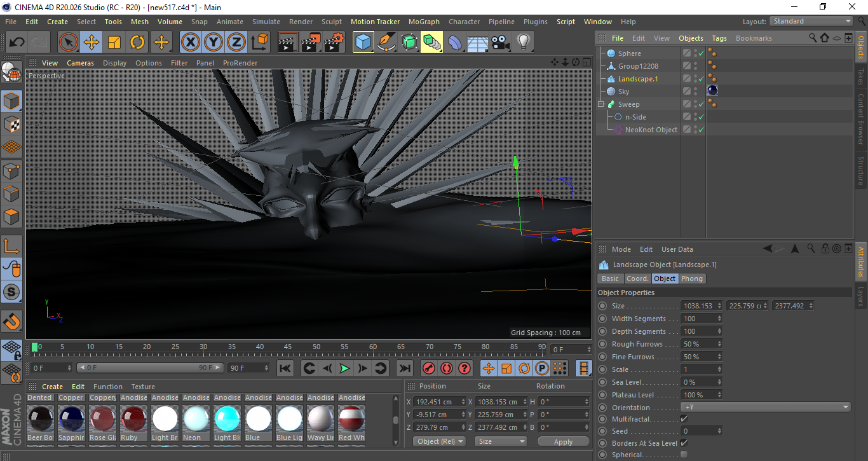Image resolution: width=868 pixels, height=461 pixels.
Task: Toggle X axis lock
Action: pos(190,43)
